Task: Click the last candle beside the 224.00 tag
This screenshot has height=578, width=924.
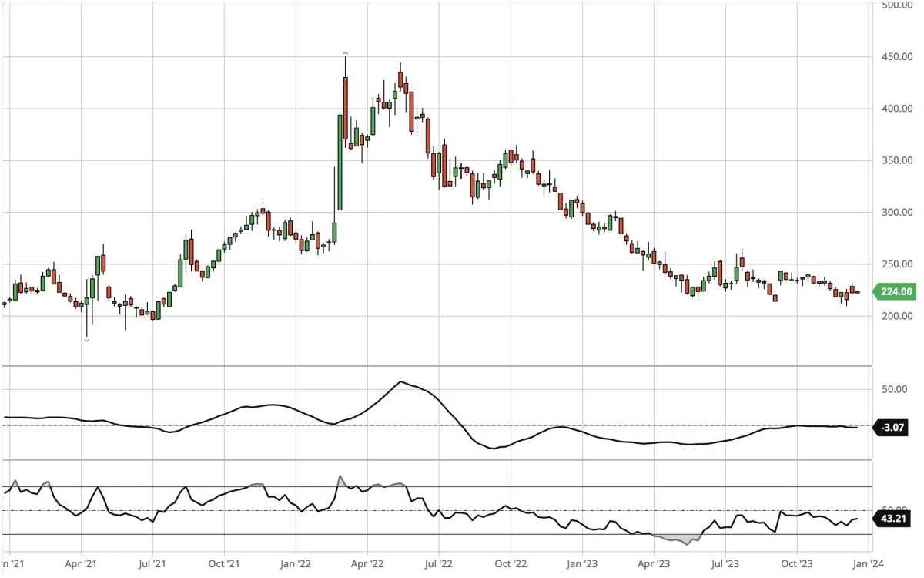Action: 858,292
